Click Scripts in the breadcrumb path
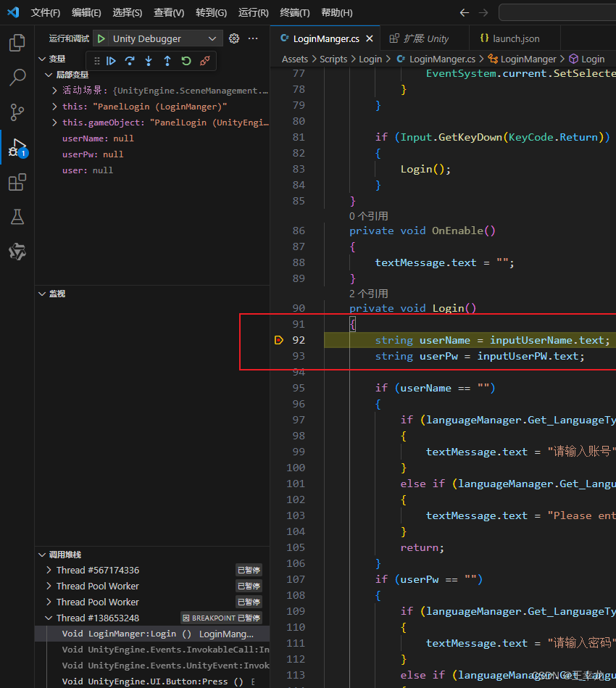Screen dimensions: 616x688 (333, 58)
